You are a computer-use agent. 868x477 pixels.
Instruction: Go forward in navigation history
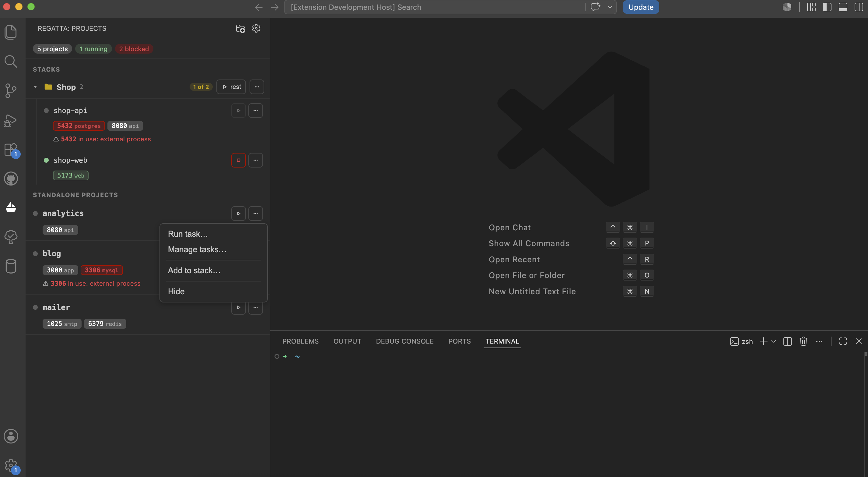pyautogui.click(x=275, y=7)
